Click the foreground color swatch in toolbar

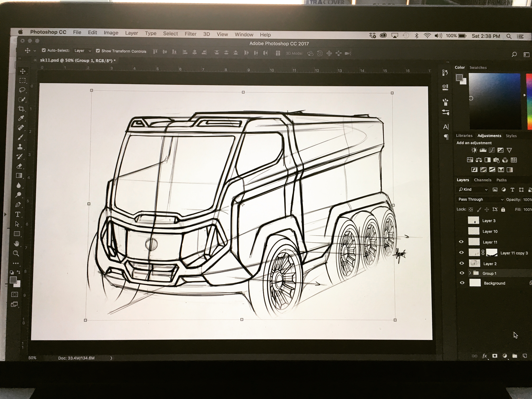(x=13, y=280)
